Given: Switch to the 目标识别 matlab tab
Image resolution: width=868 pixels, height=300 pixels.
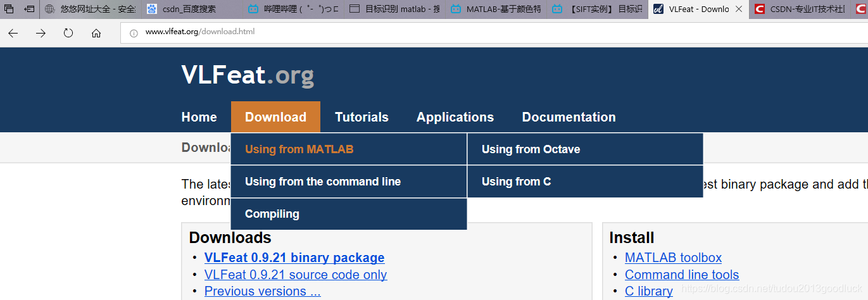Looking at the screenshot, I should click(x=394, y=9).
